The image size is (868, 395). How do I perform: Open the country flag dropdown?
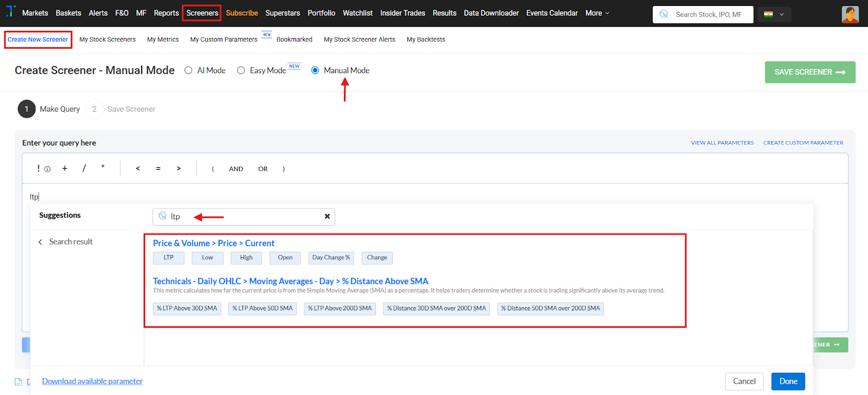(774, 14)
